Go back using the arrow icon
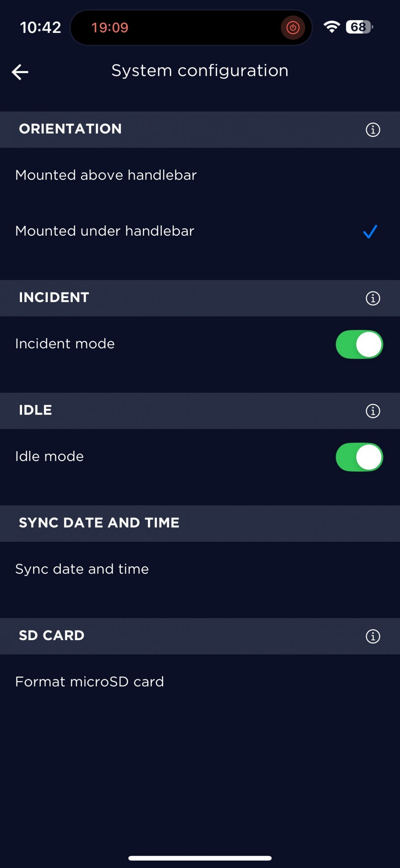Image resolution: width=400 pixels, height=868 pixels. pyautogui.click(x=20, y=72)
